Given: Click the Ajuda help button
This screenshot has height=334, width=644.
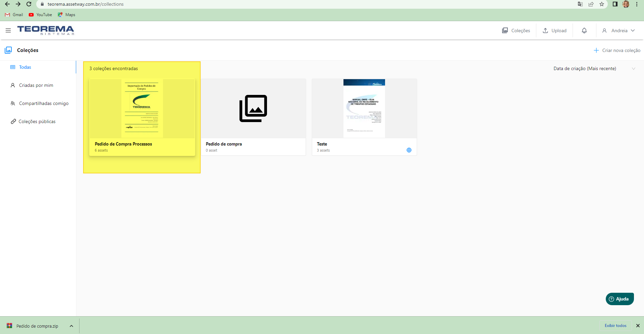Looking at the screenshot, I should coord(620,299).
